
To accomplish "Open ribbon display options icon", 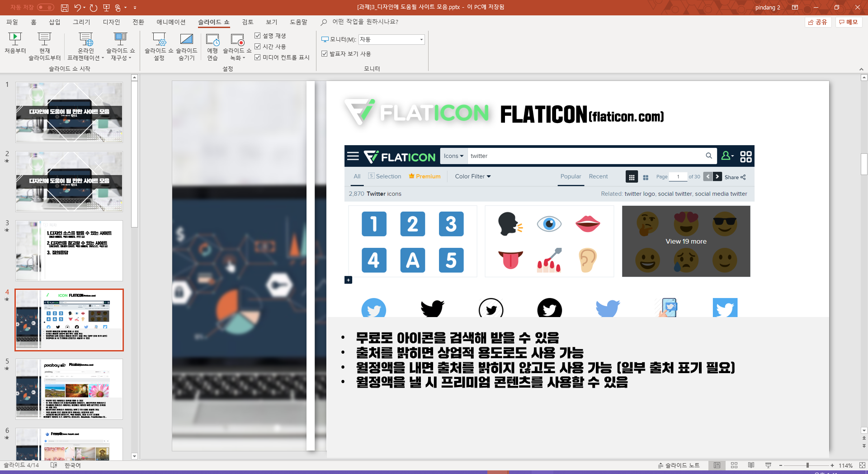I will [795, 7].
